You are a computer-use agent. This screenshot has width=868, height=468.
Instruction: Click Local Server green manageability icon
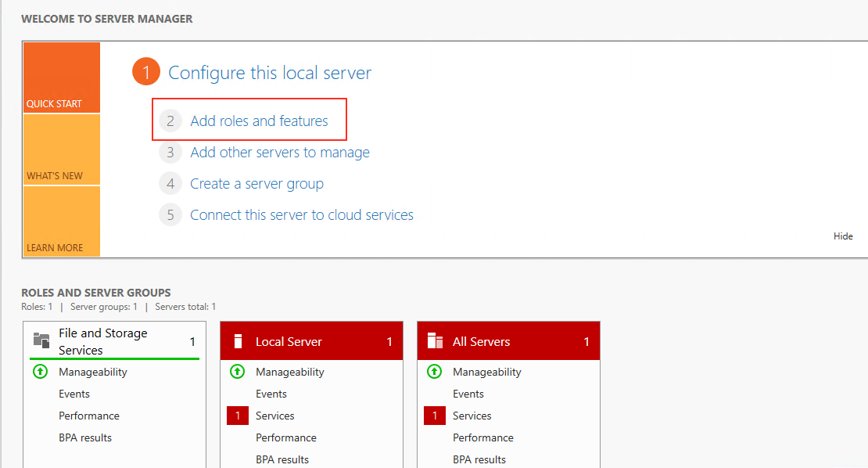click(238, 372)
